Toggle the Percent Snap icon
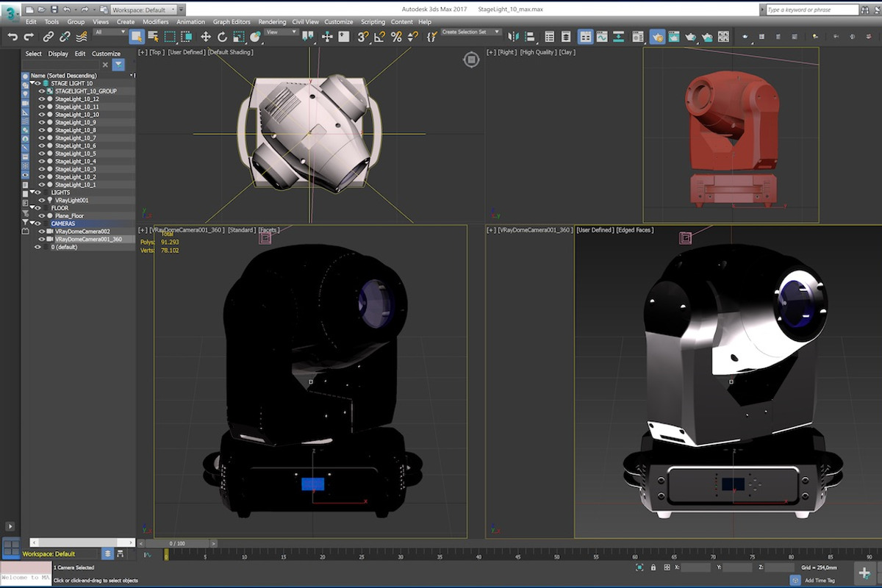 [x=397, y=37]
